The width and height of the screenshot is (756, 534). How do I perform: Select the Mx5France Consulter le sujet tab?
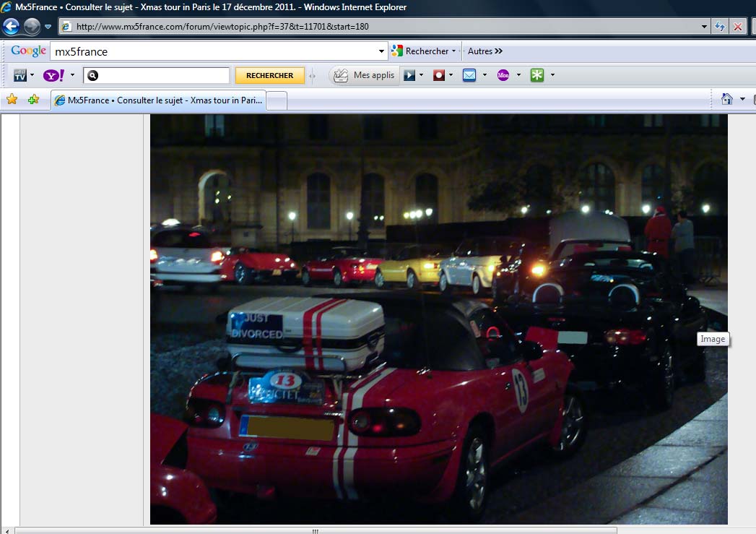tap(159, 100)
